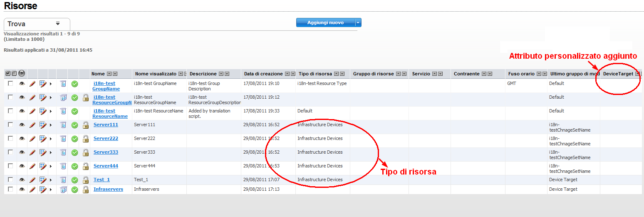Sort Data di creazione column ascending

tap(287, 74)
